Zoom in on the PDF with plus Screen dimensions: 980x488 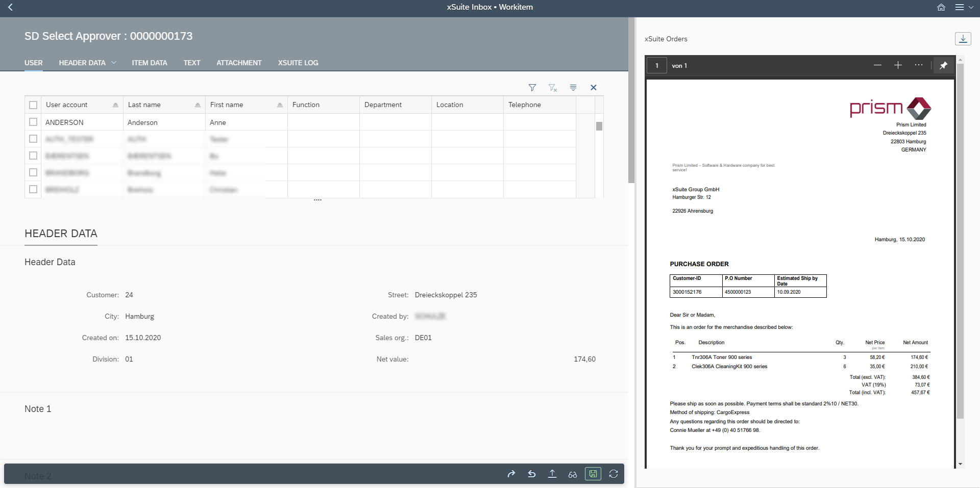click(x=898, y=65)
